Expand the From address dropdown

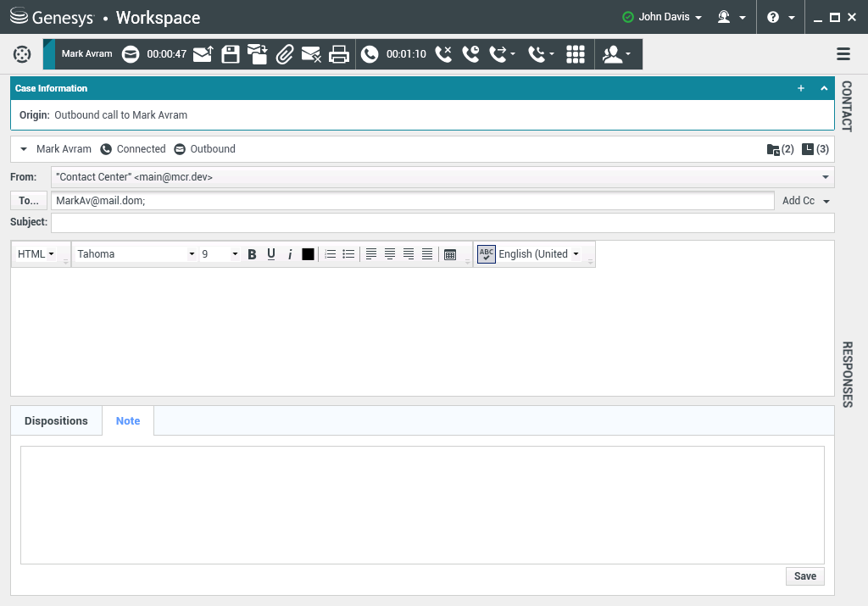[x=825, y=177]
